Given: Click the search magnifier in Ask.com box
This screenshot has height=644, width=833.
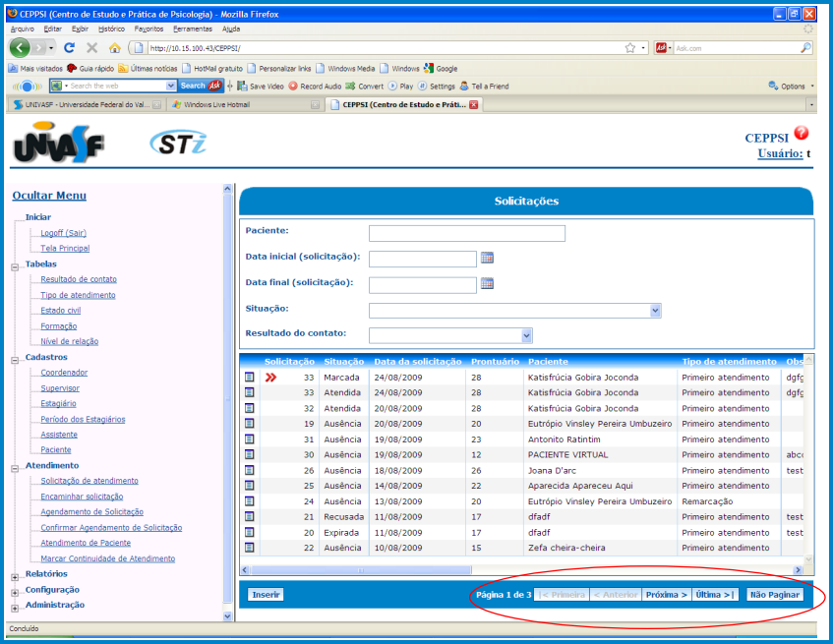Looking at the screenshot, I should 805,48.
